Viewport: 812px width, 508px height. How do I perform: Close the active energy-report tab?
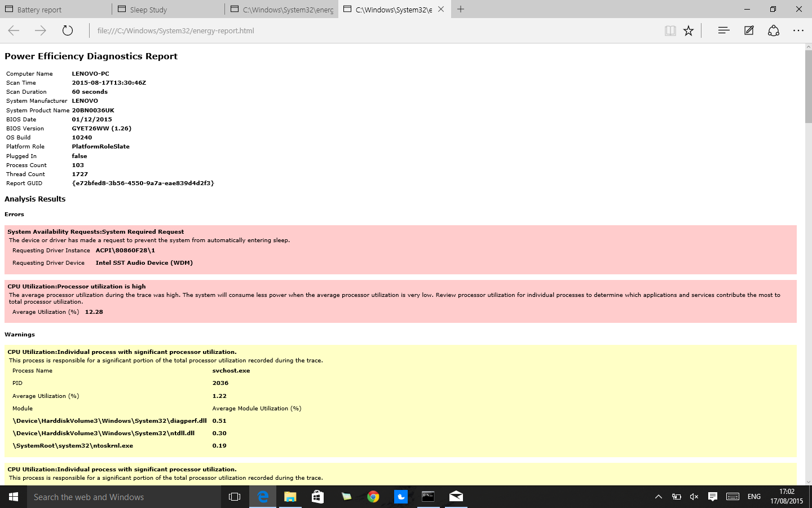[441, 9]
